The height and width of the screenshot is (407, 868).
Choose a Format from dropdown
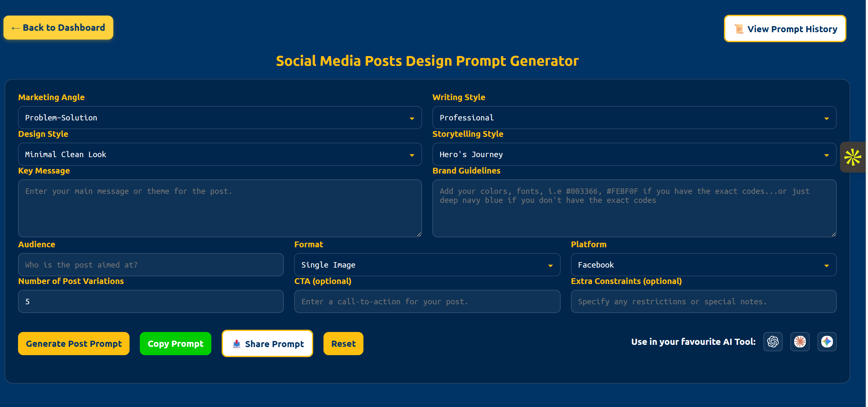pyautogui.click(x=427, y=265)
